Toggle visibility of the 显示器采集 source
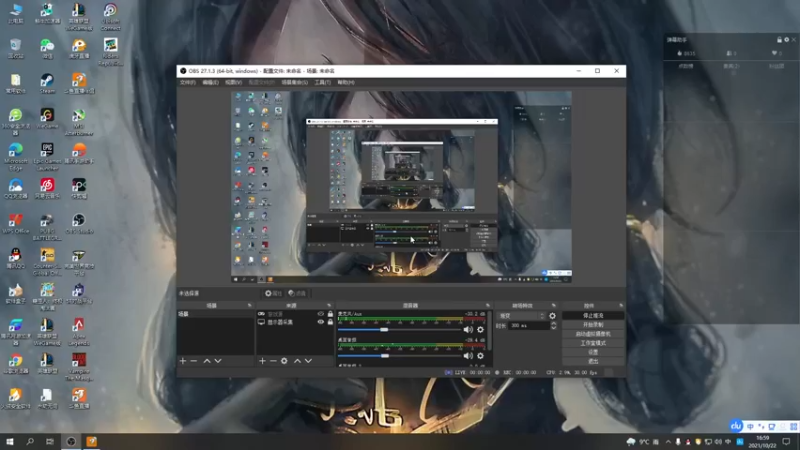This screenshot has height=450, width=800. tap(321, 322)
